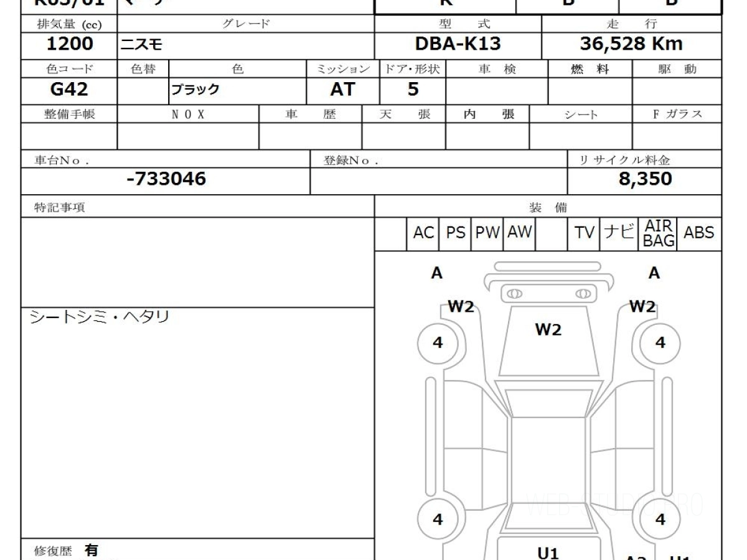747x560 pixels.
Task: Click the PS equipment box
Action: click(x=456, y=233)
